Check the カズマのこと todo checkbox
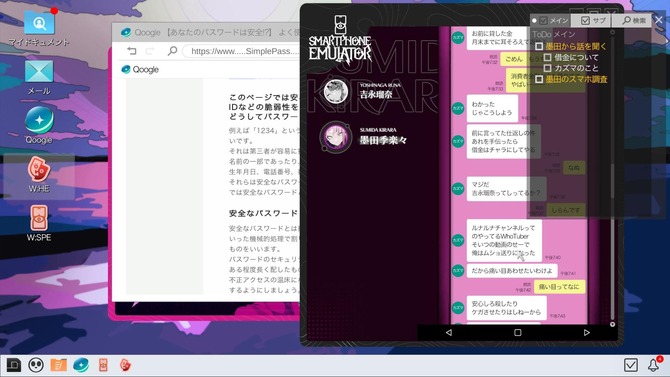The image size is (670, 377). [x=547, y=68]
